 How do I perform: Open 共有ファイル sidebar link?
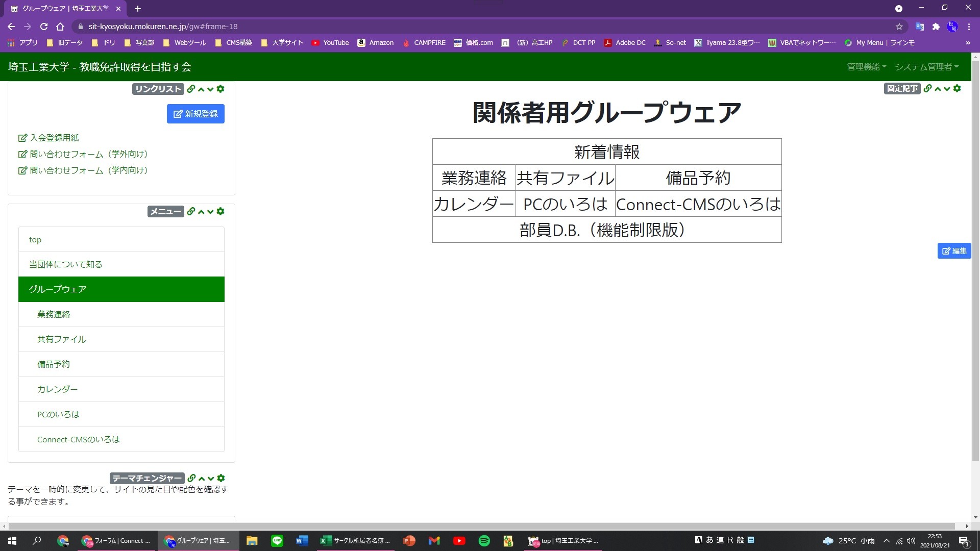pos(61,338)
